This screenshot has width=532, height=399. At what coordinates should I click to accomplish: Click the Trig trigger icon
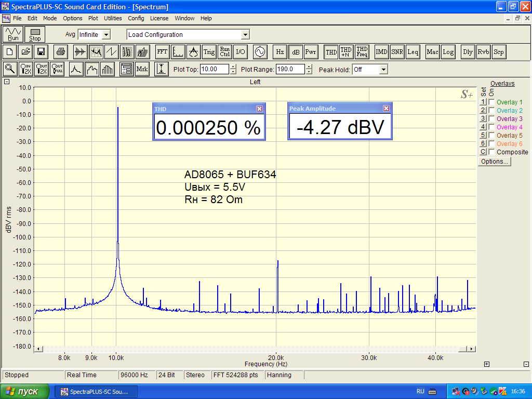tap(209, 52)
